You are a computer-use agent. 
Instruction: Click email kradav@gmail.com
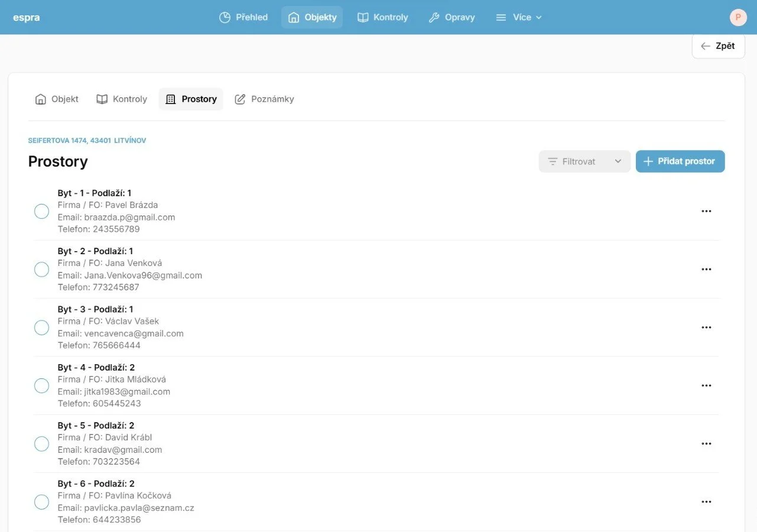click(x=124, y=450)
